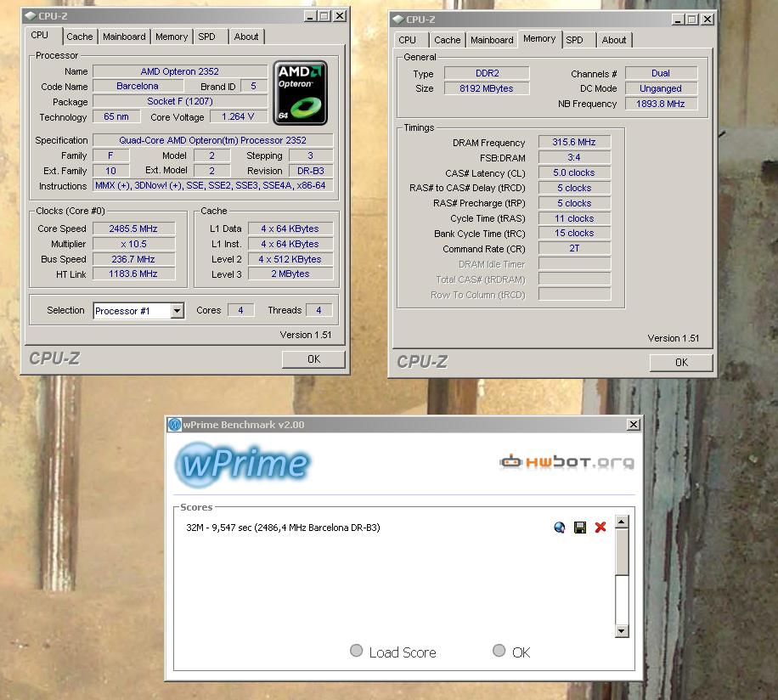The width and height of the screenshot is (778, 700).
Task: Click the AMD Opteron 2352 name field
Action: pos(179,71)
